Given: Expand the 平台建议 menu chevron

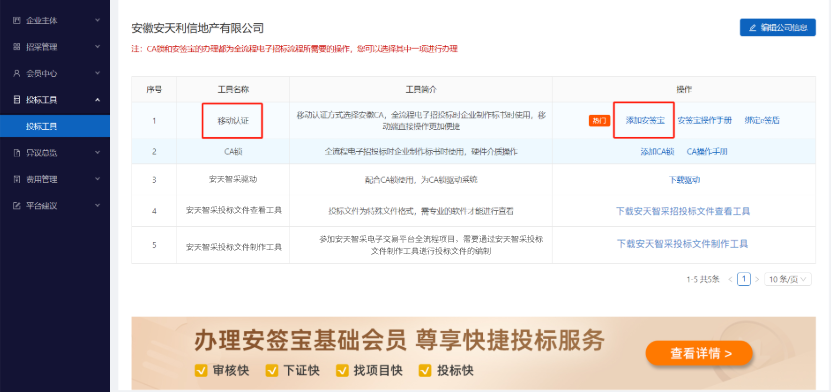Looking at the screenshot, I should 98,206.
